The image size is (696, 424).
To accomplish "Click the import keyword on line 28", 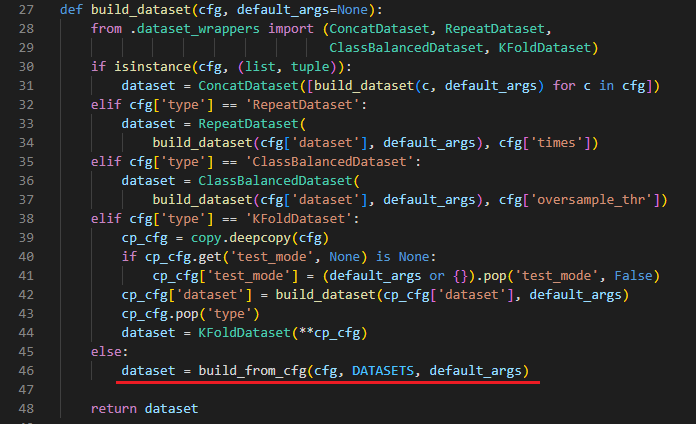I will 291,29.
